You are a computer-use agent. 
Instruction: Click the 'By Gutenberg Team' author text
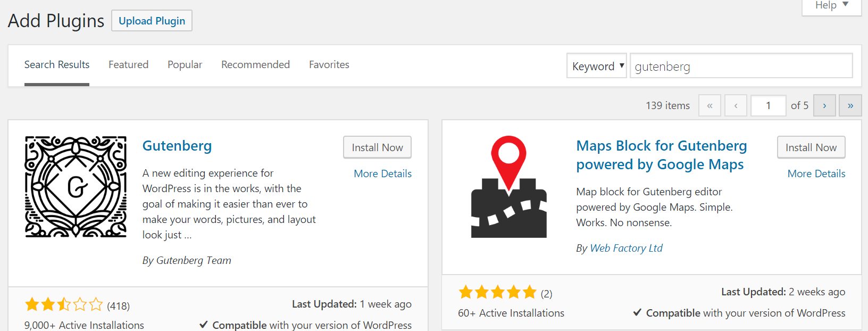point(187,260)
